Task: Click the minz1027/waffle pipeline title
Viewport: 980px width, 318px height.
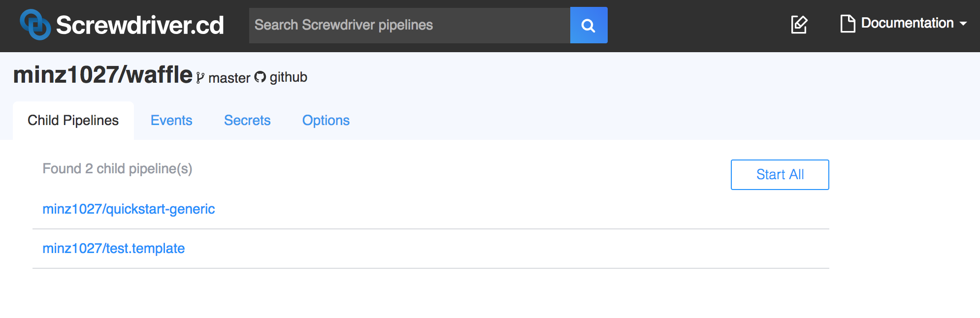Action: 103,75
